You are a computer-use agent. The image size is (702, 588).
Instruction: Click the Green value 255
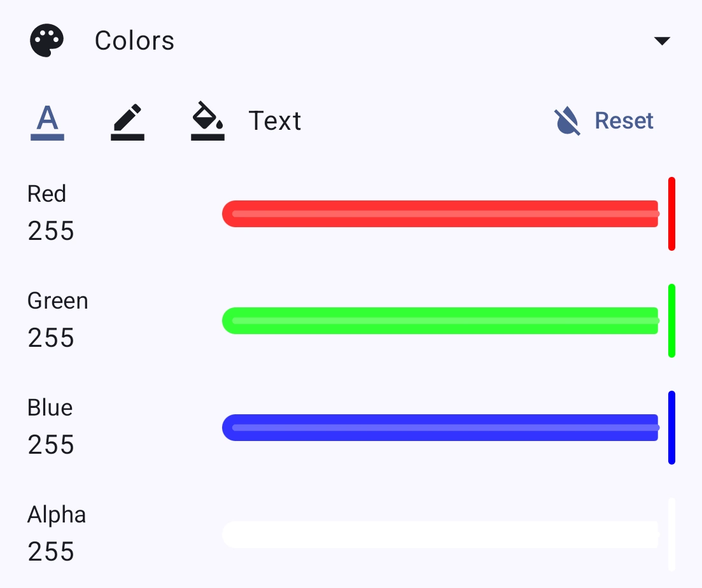pos(50,338)
